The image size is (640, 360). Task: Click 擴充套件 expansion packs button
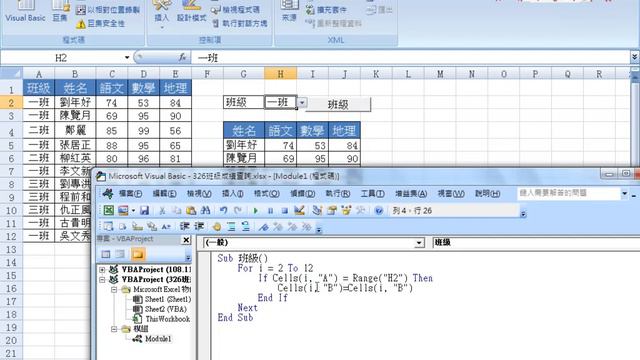point(327,10)
